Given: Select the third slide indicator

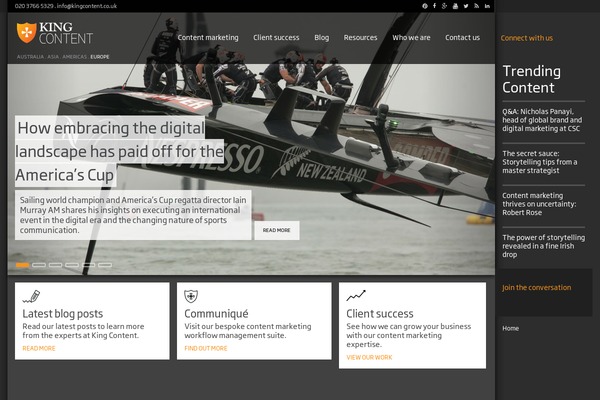Looking at the screenshot, I should point(55,265).
